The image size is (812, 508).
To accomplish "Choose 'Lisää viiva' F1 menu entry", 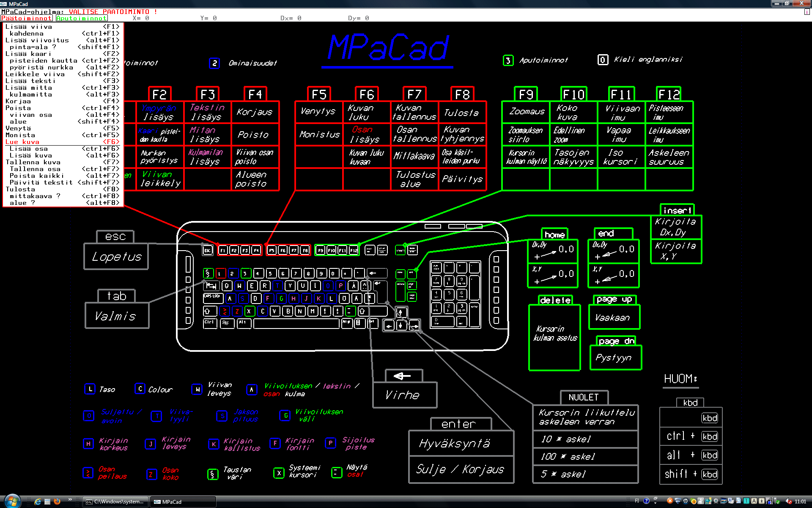I will coord(63,27).
